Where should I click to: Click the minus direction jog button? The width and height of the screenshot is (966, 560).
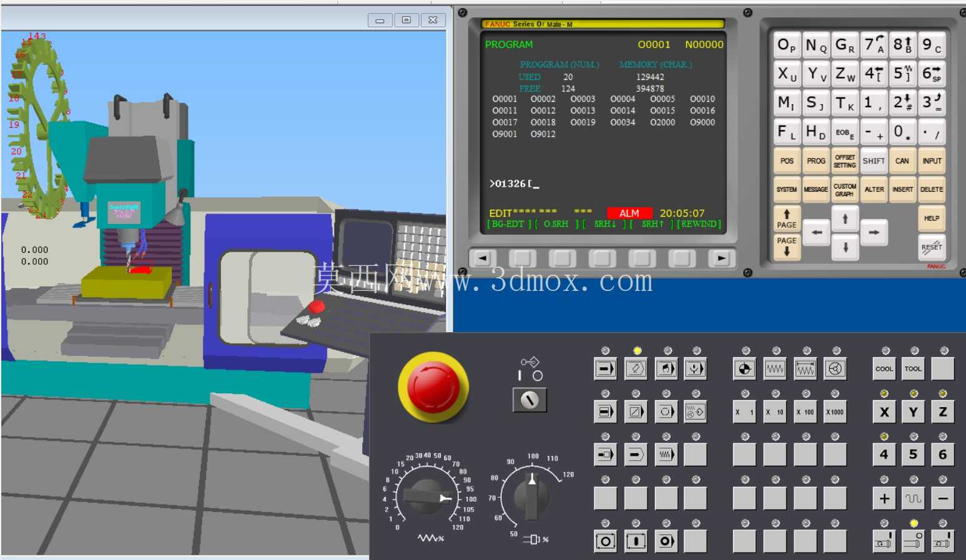(x=943, y=498)
